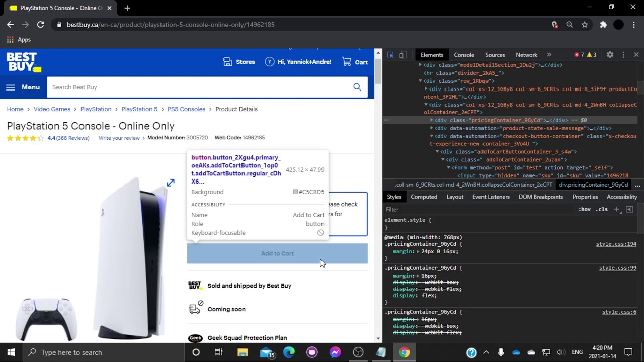This screenshot has height=362, width=644.
Task: Click the zoom magnifier icon in address bar
Action: (x=570, y=24)
